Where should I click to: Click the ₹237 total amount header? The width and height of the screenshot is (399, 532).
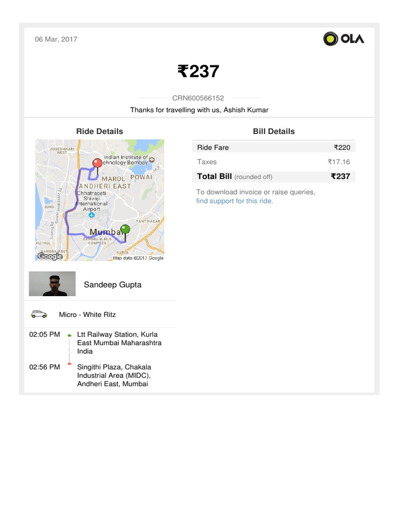(198, 71)
